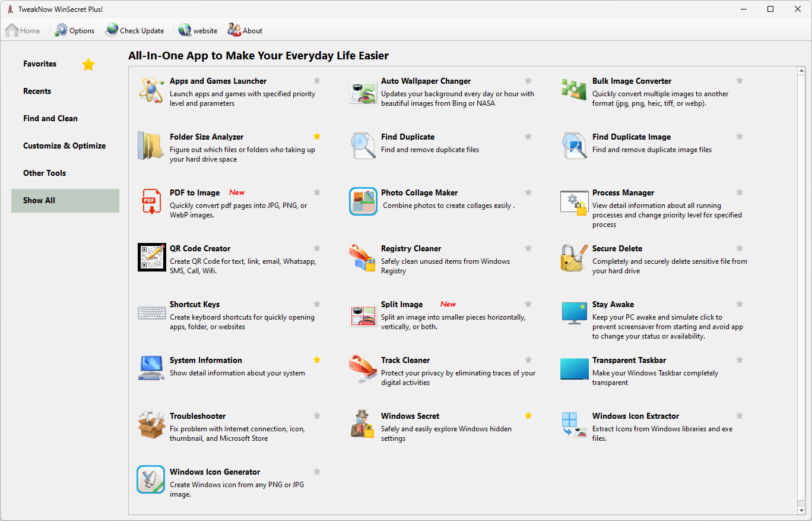Click the scrollbar up arrow in tool list
Viewport: 812px width, 521px height.
click(801, 72)
